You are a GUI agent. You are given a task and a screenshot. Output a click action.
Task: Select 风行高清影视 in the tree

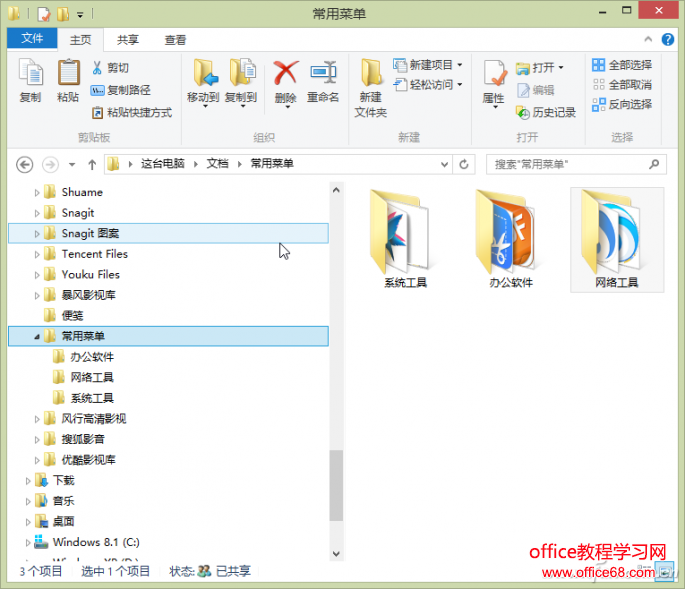click(x=93, y=419)
